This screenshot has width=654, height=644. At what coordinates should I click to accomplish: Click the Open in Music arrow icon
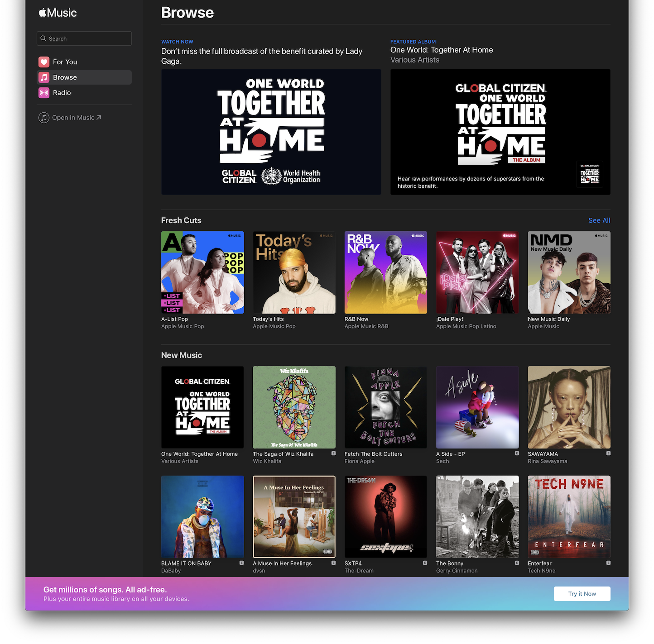pos(99,118)
